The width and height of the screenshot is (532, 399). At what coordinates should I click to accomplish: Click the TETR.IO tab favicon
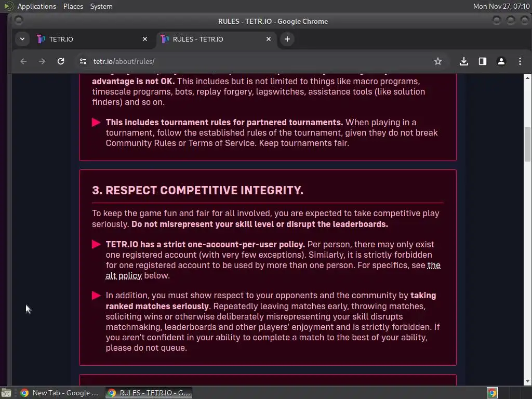41,39
